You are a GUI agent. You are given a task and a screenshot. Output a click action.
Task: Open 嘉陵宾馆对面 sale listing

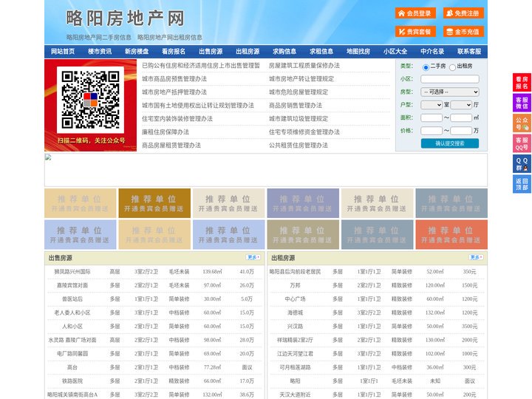[72, 285]
